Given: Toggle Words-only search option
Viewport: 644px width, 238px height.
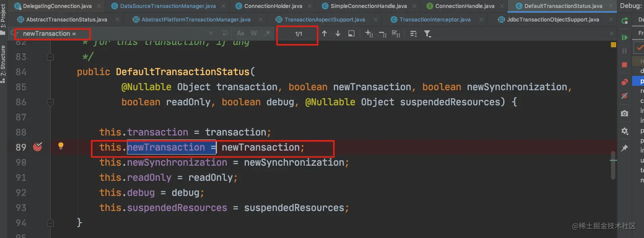Looking at the screenshot, I should tap(254, 33).
